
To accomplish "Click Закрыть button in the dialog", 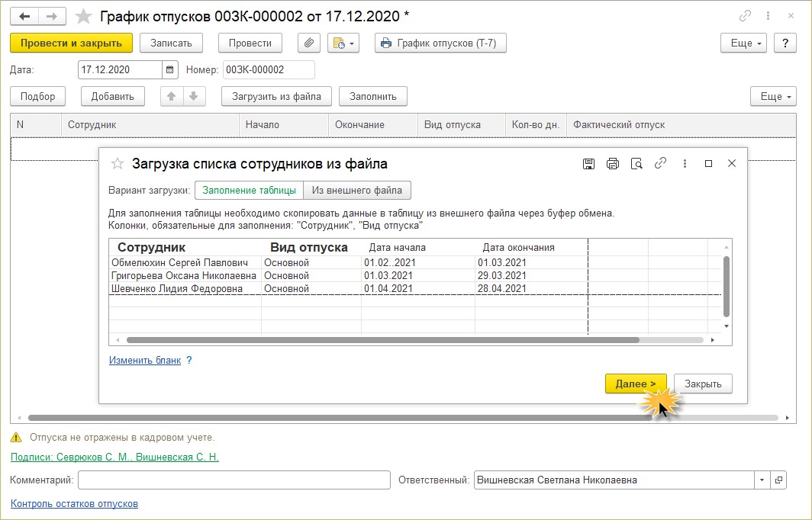I will 703,384.
